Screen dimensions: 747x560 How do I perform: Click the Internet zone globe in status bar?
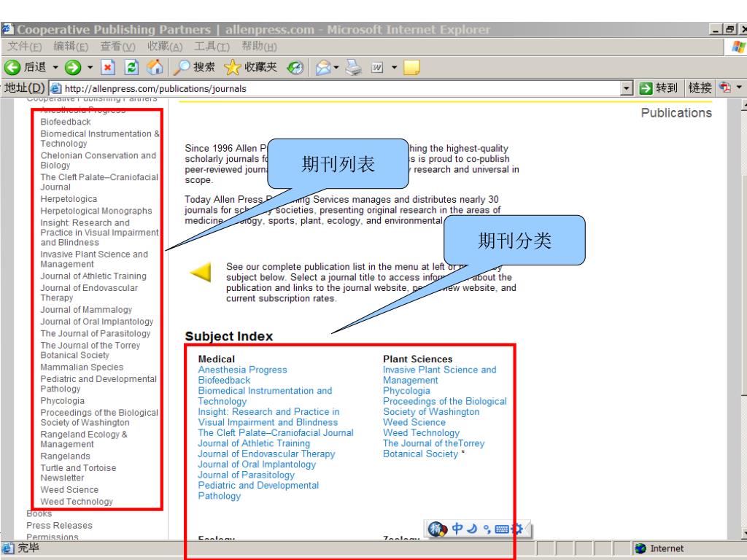640,548
